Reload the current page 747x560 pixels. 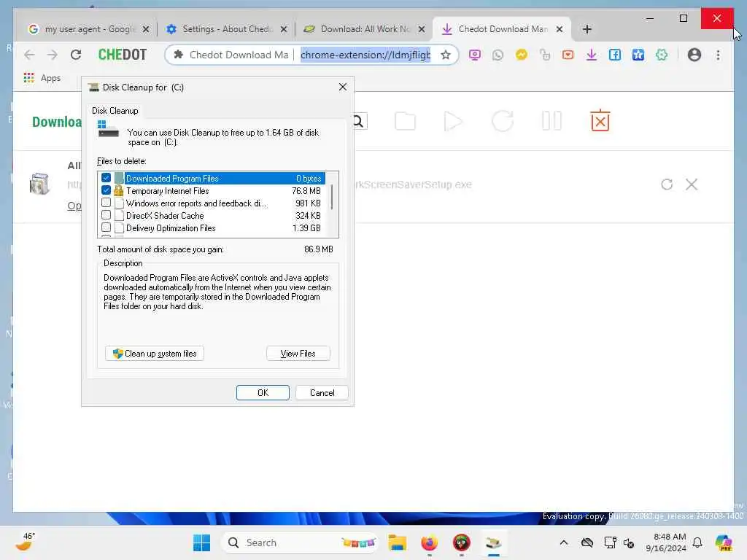76,55
